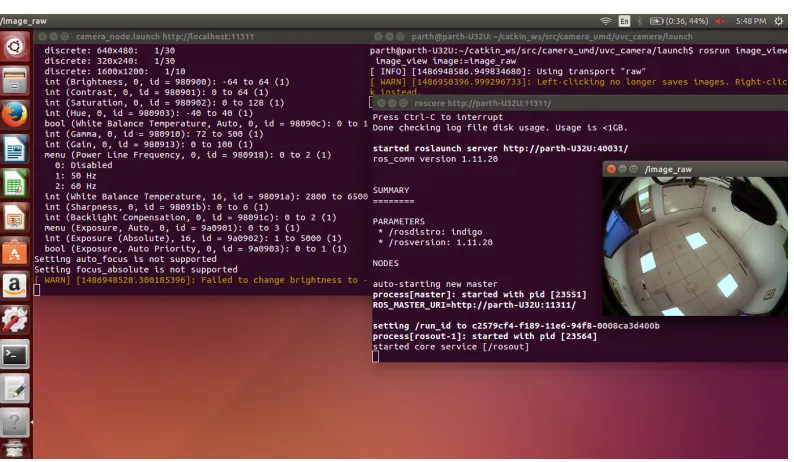The image size is (794, 462).
Task: Focus the parth@parth-U32U launch terminal title bar
Action: point(579,36)
